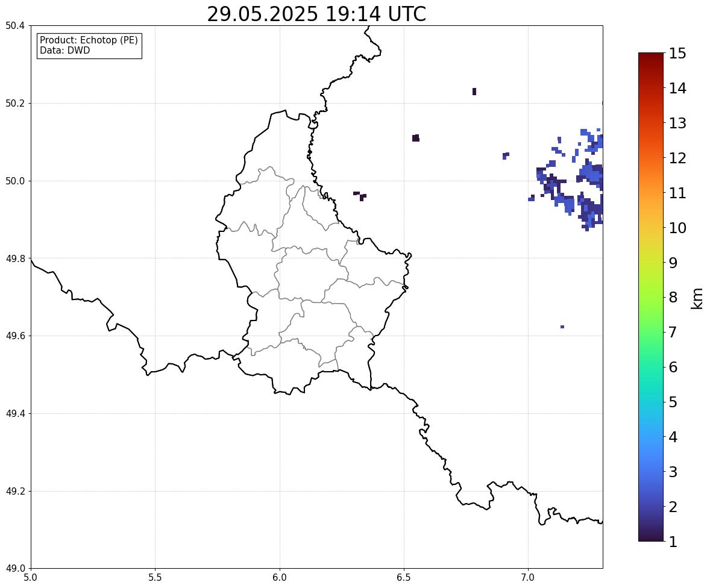Viewport: 710px width, 588px height.
Task: Click the lone blue pixel near 7.14°E, 49.62°N
Action: pos(562,327)
